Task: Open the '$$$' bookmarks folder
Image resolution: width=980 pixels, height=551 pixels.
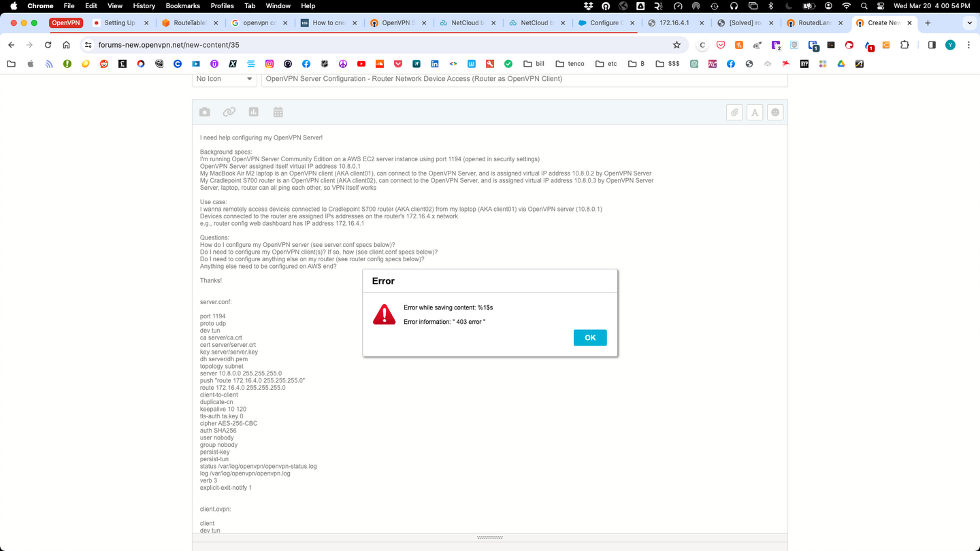Action: click(x=668, y=64)
